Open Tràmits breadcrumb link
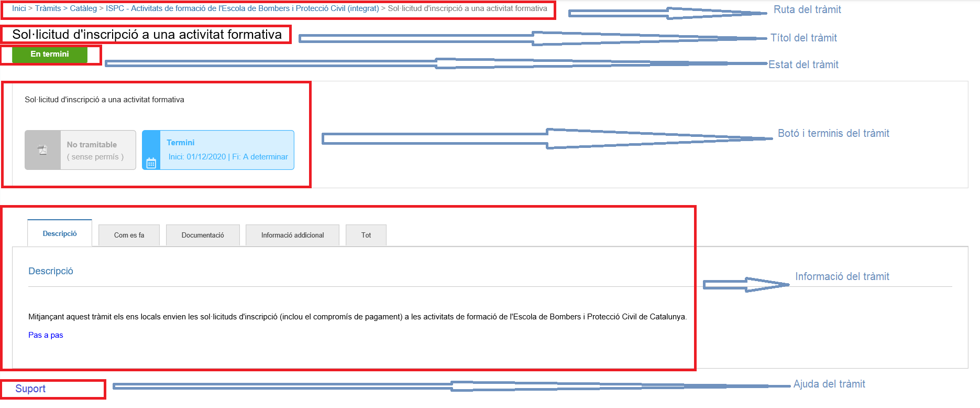 [x=48, y=8]
